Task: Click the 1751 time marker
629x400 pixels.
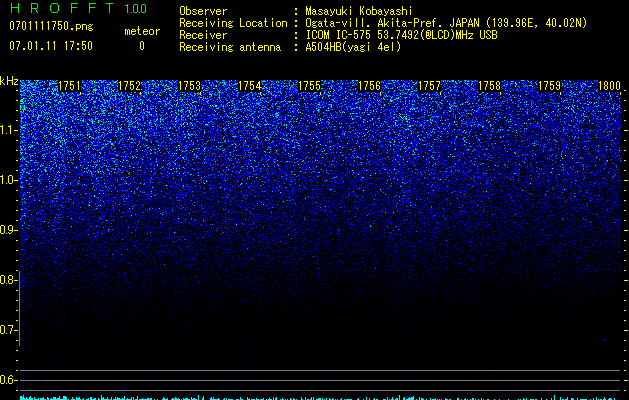Action: [x=69, y=86]
